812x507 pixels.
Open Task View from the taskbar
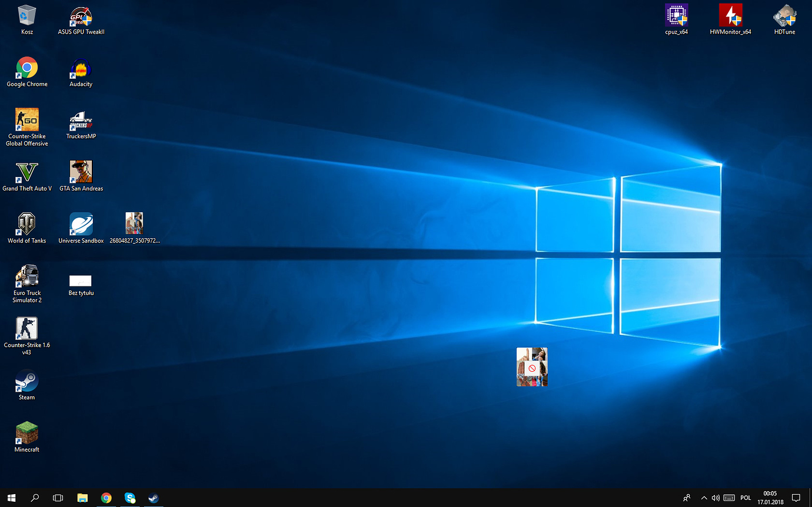(x=58, y=498)
